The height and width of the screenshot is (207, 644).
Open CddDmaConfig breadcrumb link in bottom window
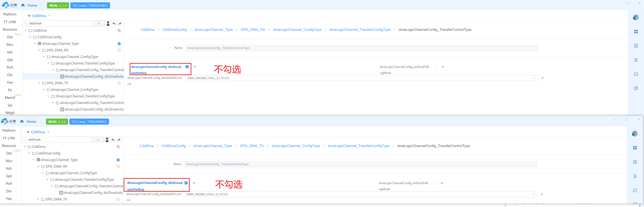pyautogui.click(x=173, y=146)
